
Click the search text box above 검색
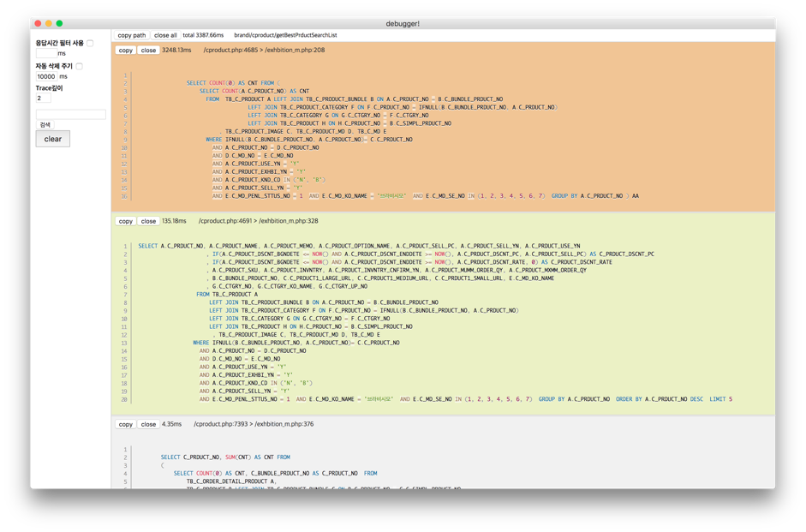click(x=70, y=114)
